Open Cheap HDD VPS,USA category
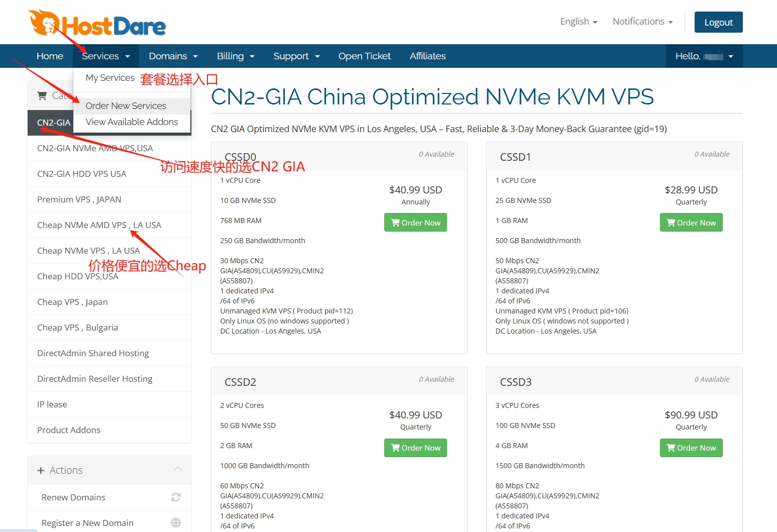The width and height of the screenshot is (777, 532). tap(109, 276)
